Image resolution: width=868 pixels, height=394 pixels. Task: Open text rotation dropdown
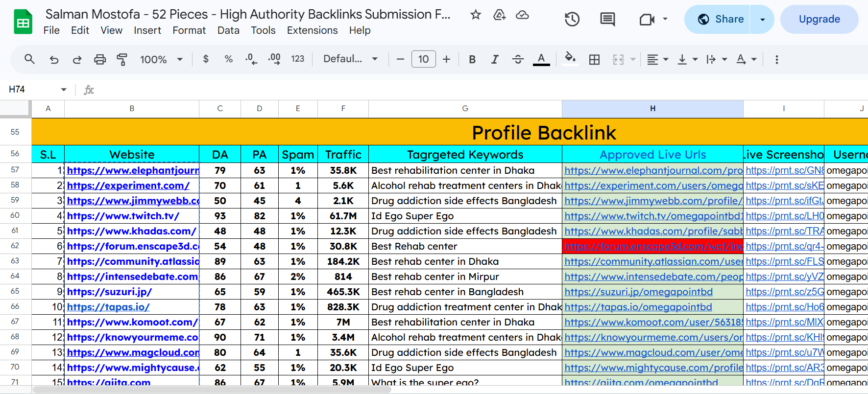(747, 59)
